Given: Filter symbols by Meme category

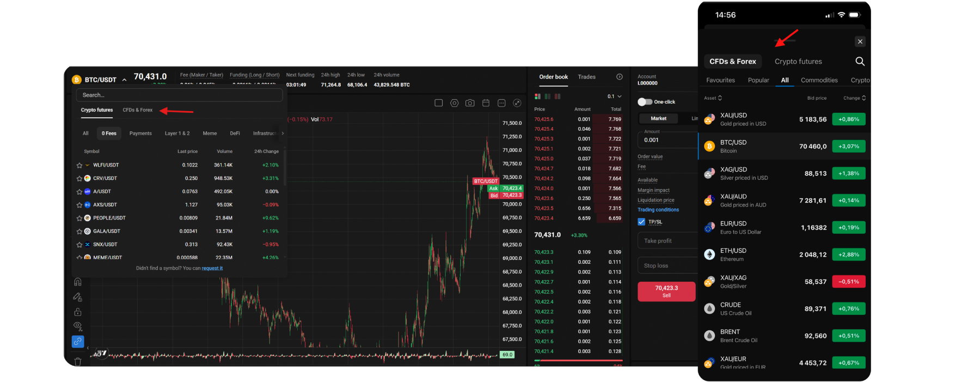Looking at the screenshot, I should coord(210,134).
